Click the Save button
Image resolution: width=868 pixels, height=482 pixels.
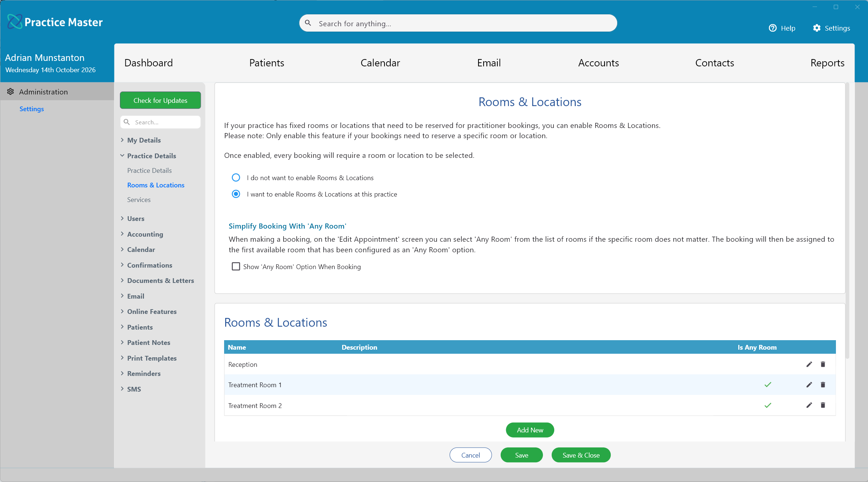[521, 455]
